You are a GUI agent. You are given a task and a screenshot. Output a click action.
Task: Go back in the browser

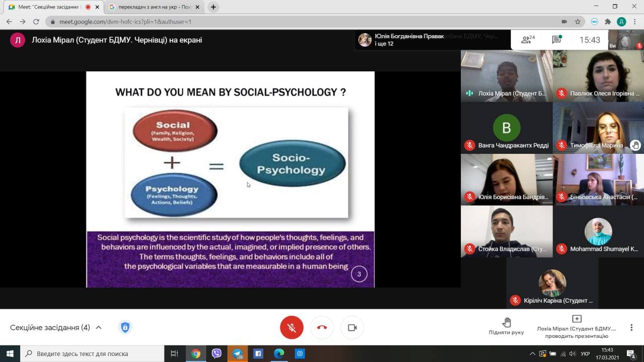(x=9, y=22)
